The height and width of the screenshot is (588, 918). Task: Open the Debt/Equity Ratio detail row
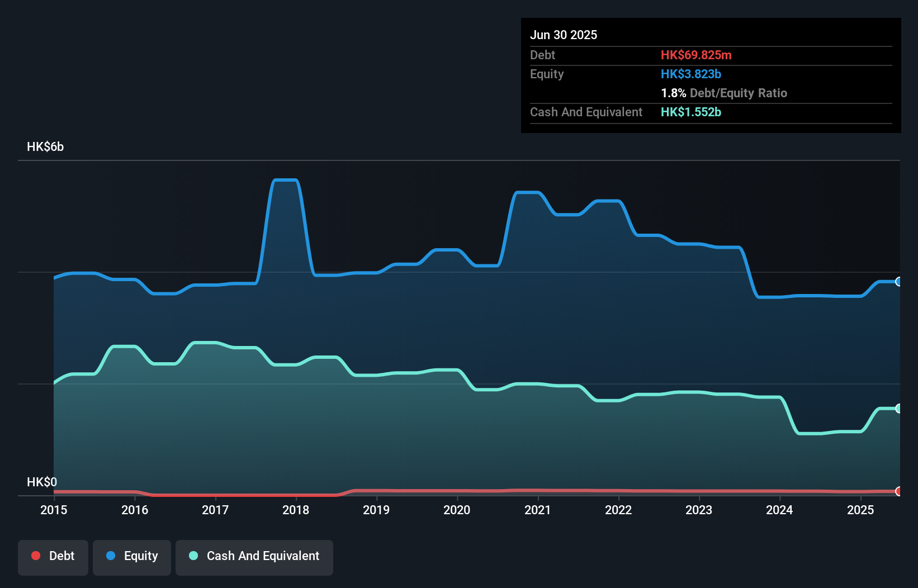click(x=724, y=93)
